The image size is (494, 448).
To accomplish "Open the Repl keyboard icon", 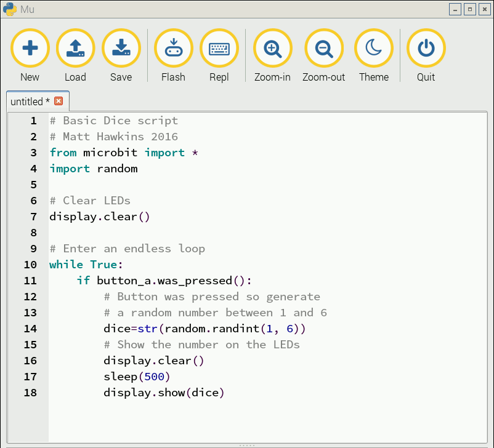I will tap(219, 48).
